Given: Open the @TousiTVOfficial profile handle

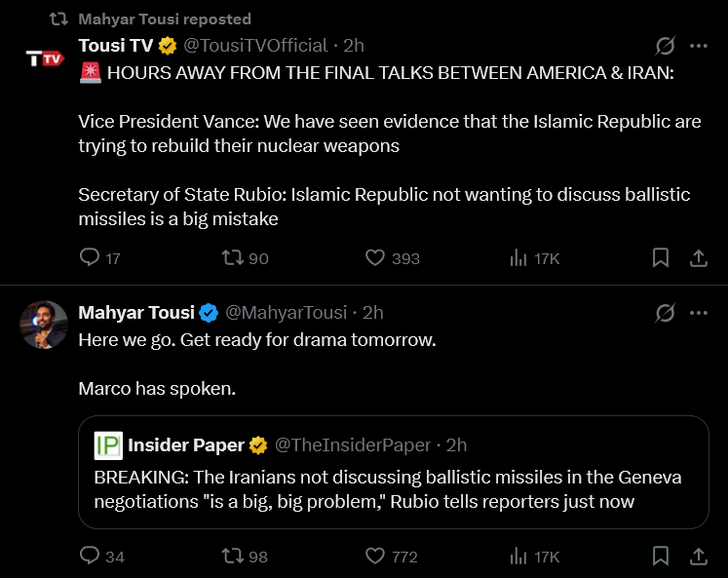Looking at the screenshot, I should [255, 46].
